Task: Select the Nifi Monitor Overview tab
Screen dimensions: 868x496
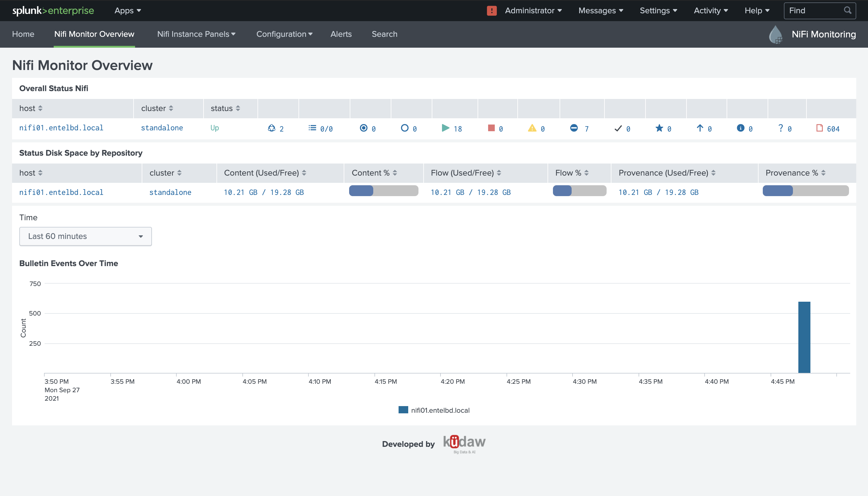Action: (x=94, y=34)
